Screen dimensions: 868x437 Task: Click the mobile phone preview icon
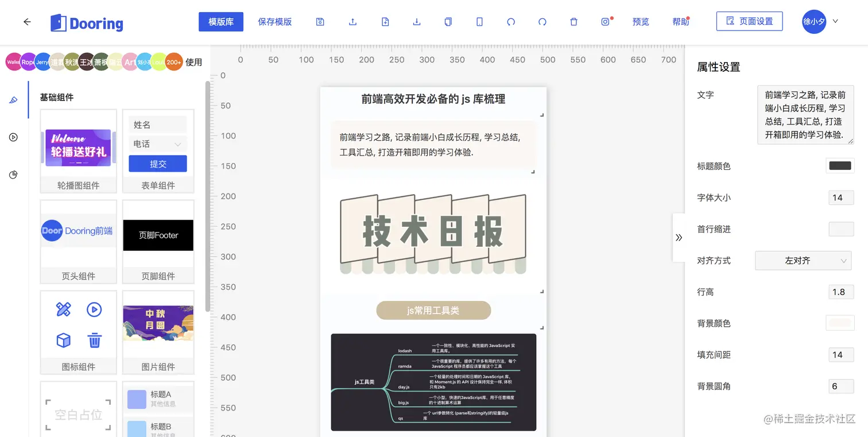[x=479, y=22]
